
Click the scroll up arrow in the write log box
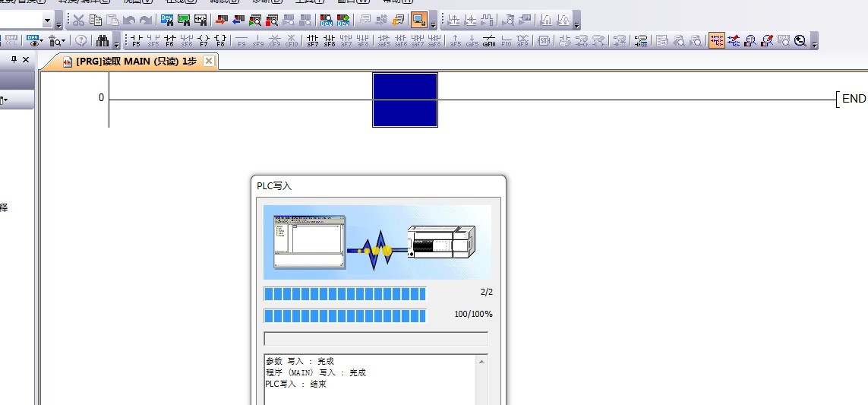click(481, 362)
